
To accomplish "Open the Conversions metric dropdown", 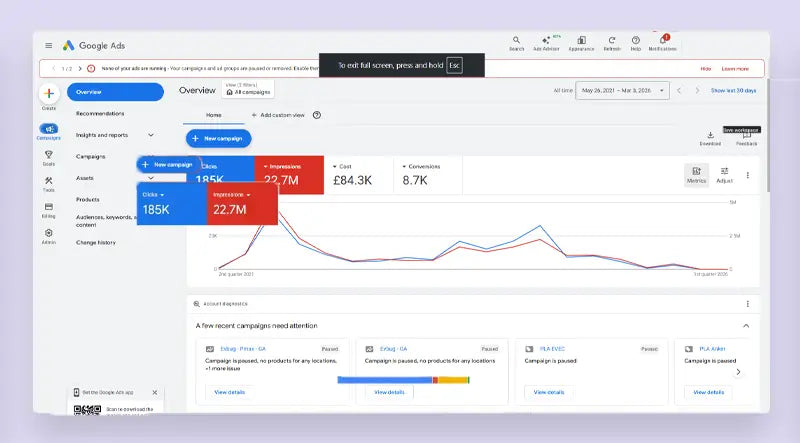I will pos(421,166).
